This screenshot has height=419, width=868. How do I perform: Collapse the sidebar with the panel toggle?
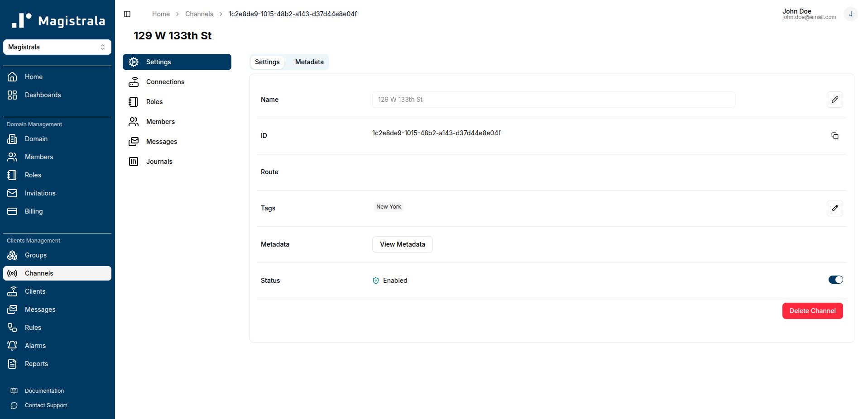coord(127,14)
